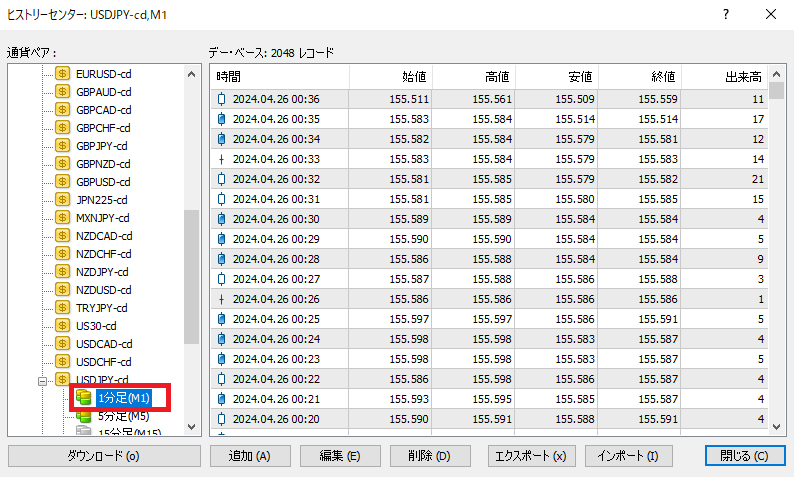Screen dimensions: 794x477
Task: Click the NZDCAD-cd symbol icon
Action: pyautogui.click(x=62, y=235)
